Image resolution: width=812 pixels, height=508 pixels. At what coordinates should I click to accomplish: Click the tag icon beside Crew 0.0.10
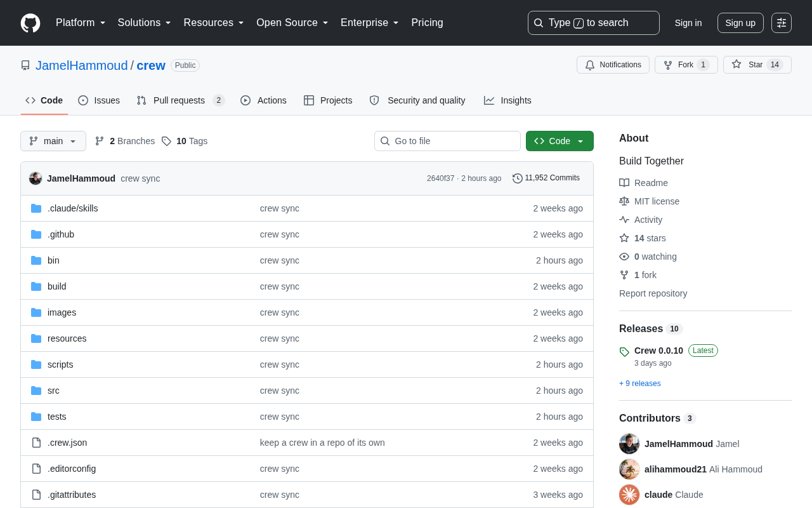(624, 352)
